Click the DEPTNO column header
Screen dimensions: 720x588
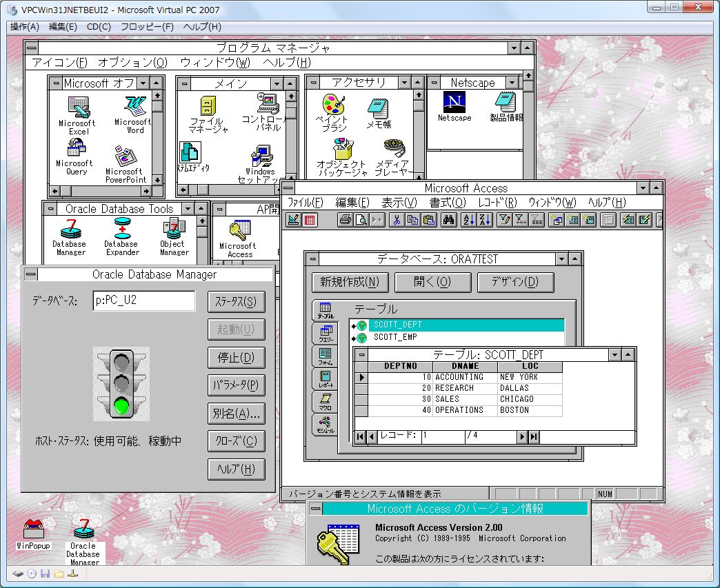[x=401, y=366]
